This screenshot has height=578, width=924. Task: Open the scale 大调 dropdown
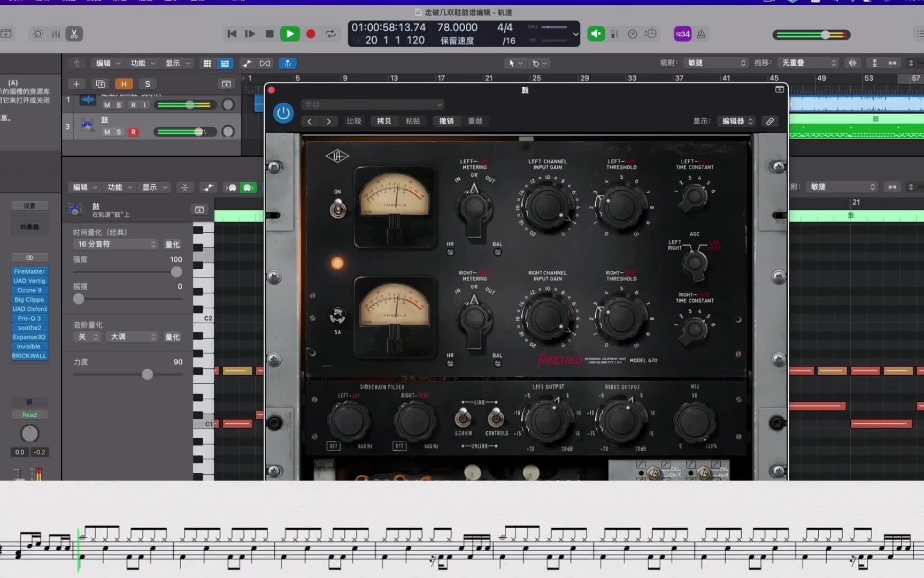pos(132,337)
